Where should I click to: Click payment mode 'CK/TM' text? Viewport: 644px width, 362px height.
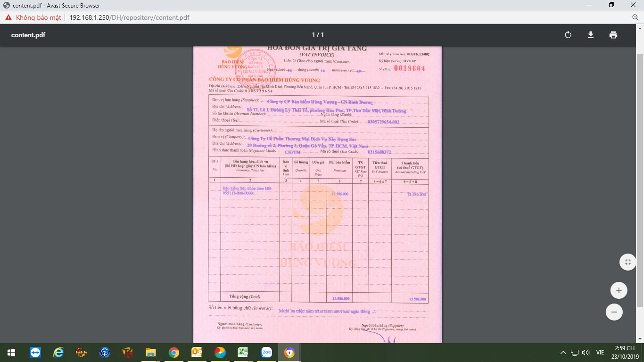click(x=292, y=152)
